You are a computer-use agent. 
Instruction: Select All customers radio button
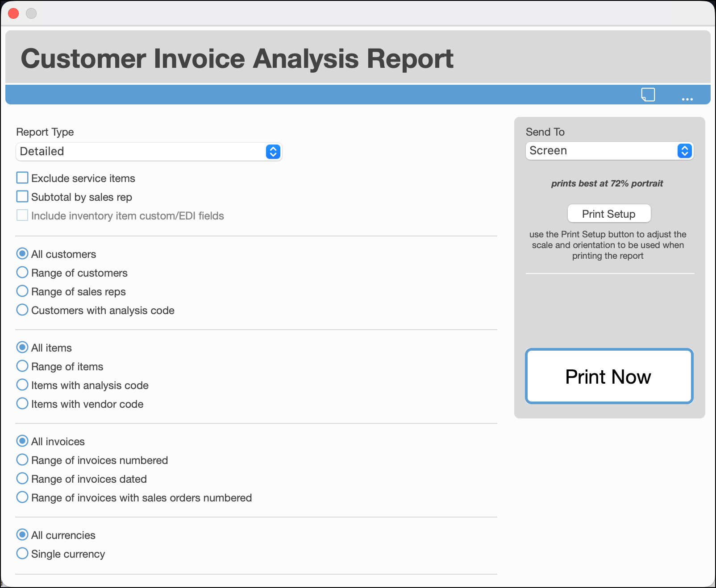[22, 254]
